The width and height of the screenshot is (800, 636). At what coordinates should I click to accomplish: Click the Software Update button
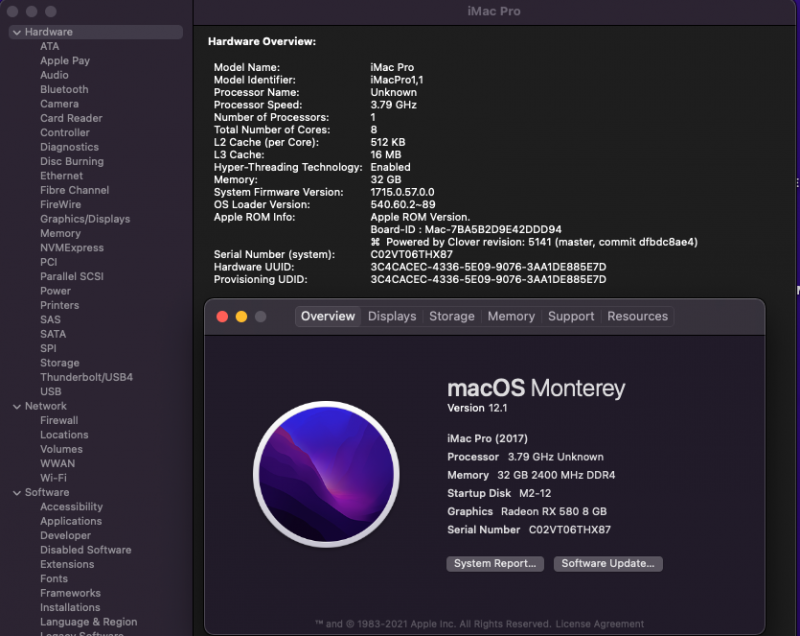coord(608,564)
